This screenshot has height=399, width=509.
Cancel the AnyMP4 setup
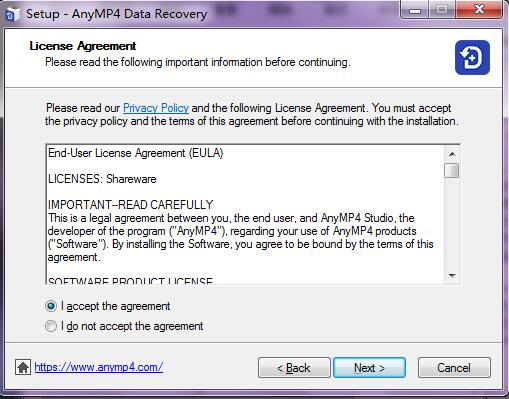(454, 368)
